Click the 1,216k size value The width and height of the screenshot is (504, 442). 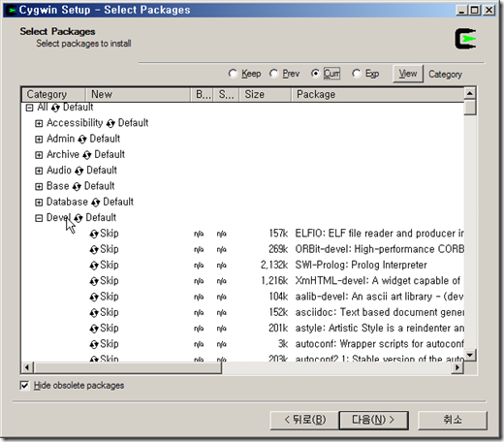coord(274,281)
